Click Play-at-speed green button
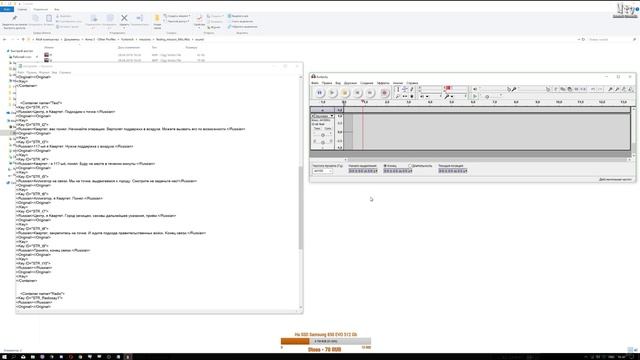Viewport: 640px width, 360px height. (x=475, y=96)
